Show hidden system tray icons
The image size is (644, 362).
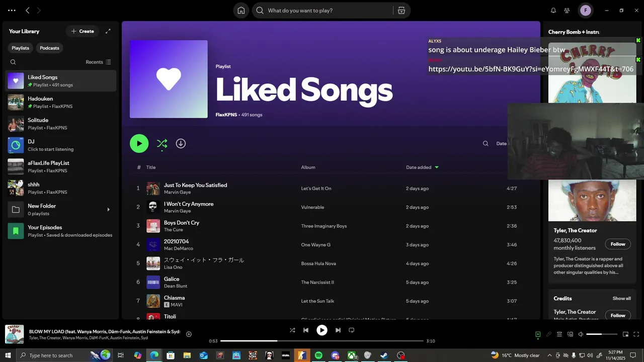pos(549,355)
